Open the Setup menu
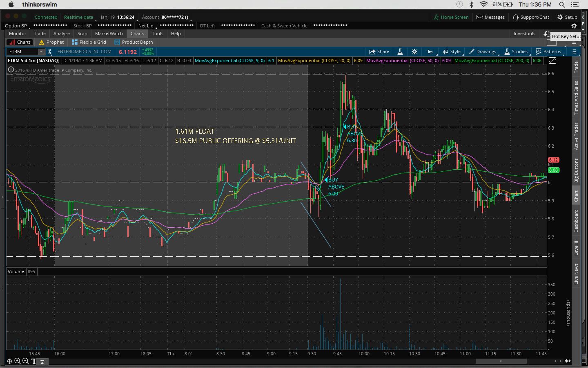The width and height of the screenshot is (588, 368). point(567,17)
